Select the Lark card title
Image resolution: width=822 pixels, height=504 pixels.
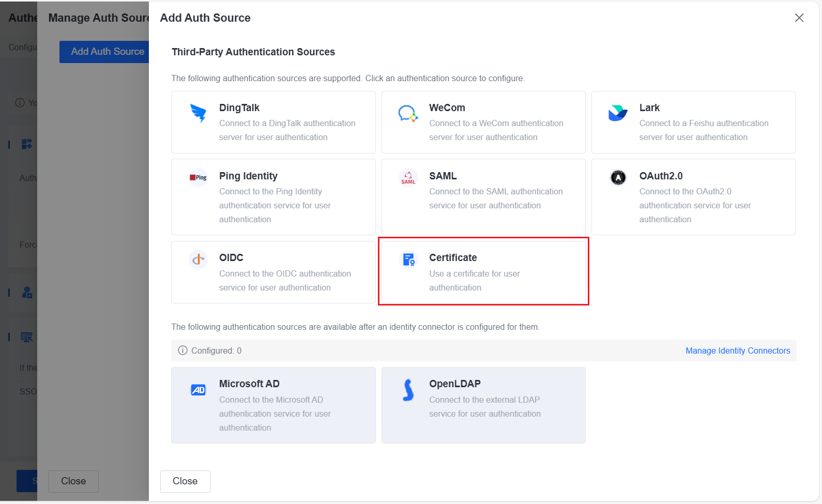point(649,108)
